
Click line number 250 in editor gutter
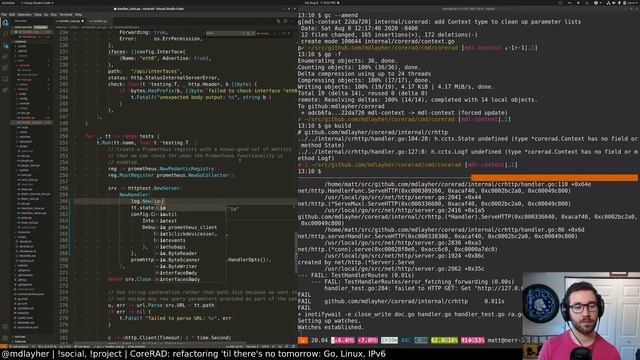tap(63, 136)
